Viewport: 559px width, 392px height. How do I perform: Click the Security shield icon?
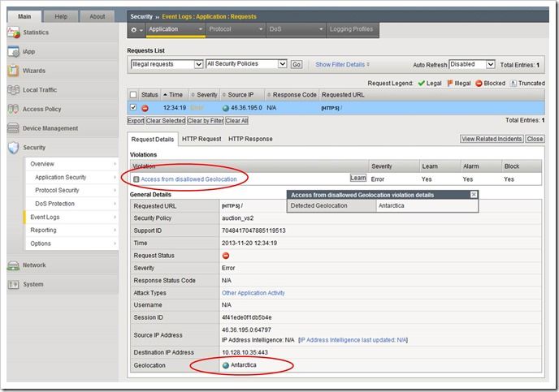coord(13,148)
